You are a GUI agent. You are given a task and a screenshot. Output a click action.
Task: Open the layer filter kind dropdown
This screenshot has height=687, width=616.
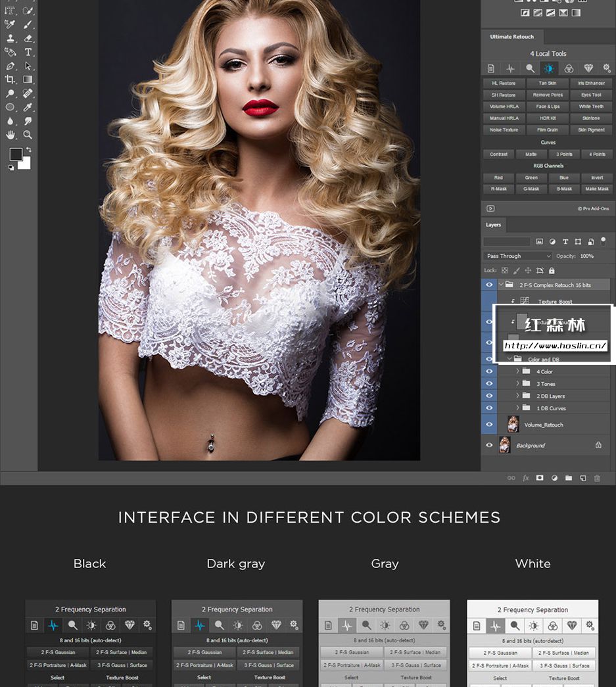pos(507,241)
